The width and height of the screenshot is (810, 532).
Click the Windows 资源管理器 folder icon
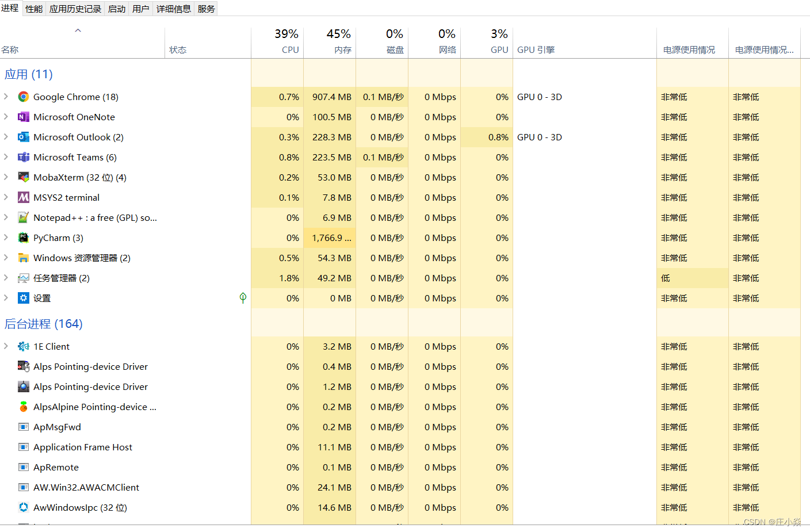tap(23, 258)
